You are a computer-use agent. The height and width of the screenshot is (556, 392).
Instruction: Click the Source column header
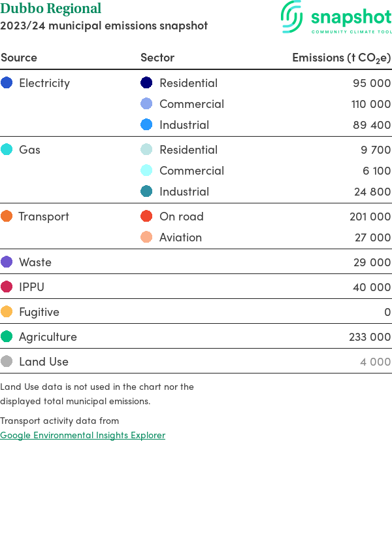click(19, 58)
